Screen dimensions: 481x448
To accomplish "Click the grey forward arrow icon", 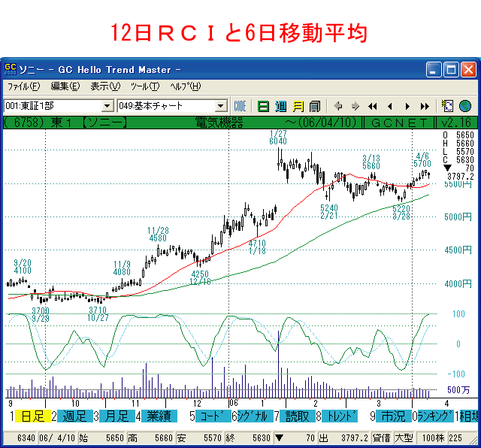I will click(355, 107).
